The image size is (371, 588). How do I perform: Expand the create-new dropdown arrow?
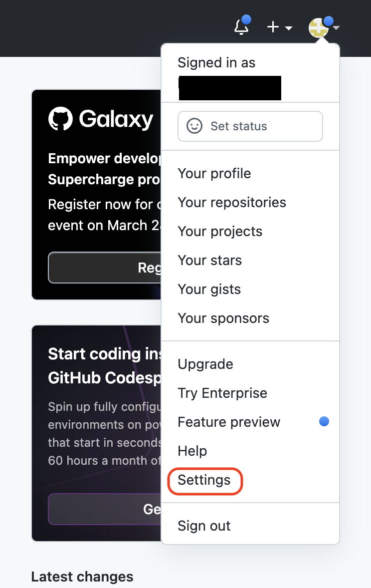tap(289, 28)
